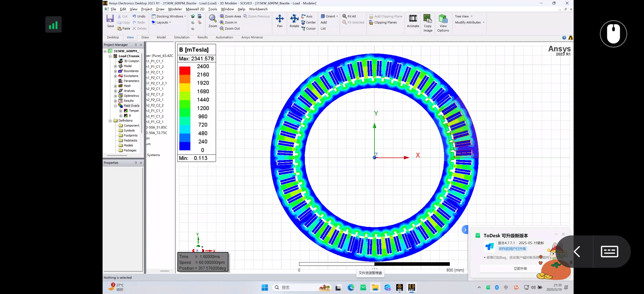
Task: Expand the Analysis tree node
Action: pyautogui.click(x=115, y=91)
